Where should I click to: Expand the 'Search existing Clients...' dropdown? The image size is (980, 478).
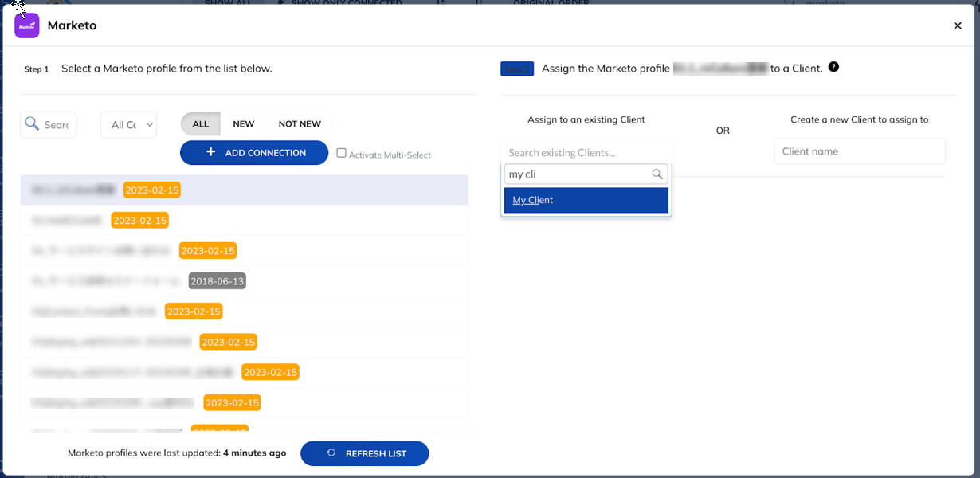click(586, 152)
